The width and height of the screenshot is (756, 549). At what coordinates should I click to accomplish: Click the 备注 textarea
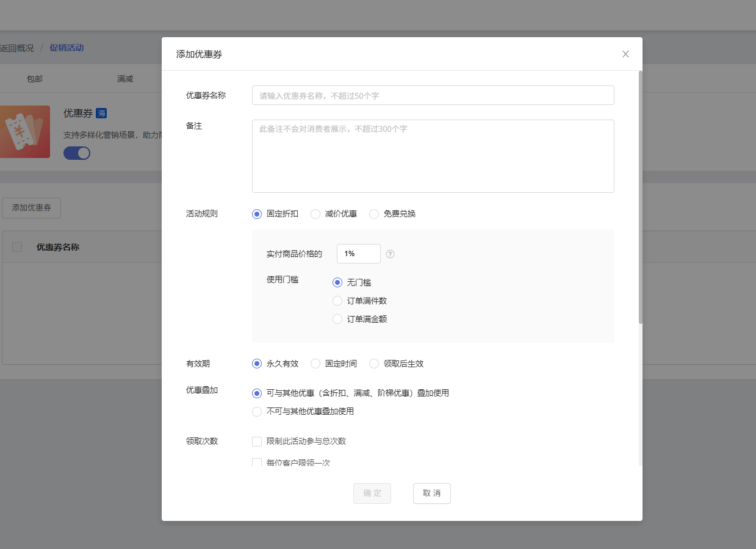point(433,156)
